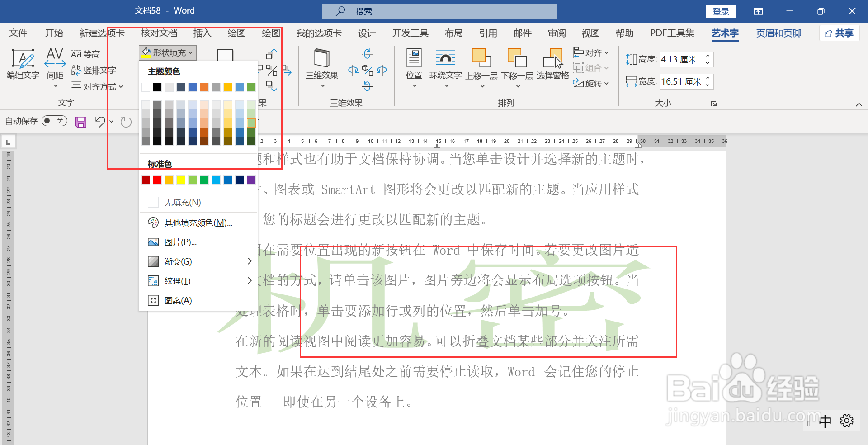
Task: Expand the Undo history dropdown arrow
Action: click(x=111, y=121)
